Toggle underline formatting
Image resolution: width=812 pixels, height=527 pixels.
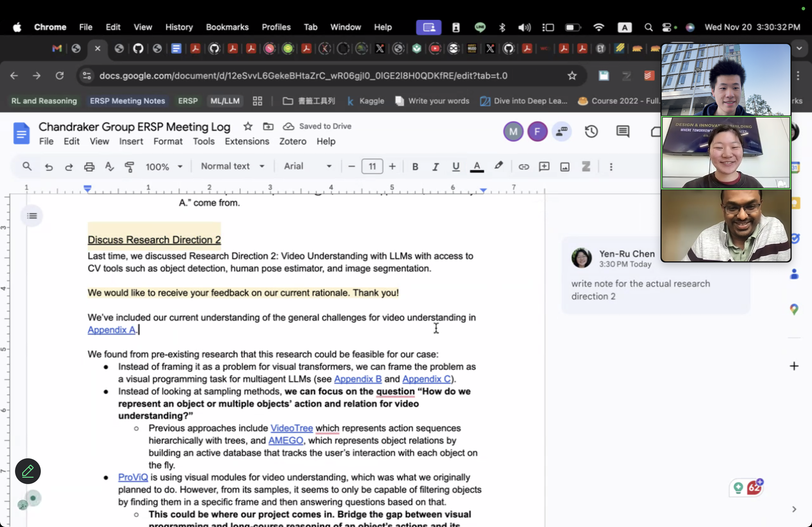pyautogui.click(x=456, y=167)
